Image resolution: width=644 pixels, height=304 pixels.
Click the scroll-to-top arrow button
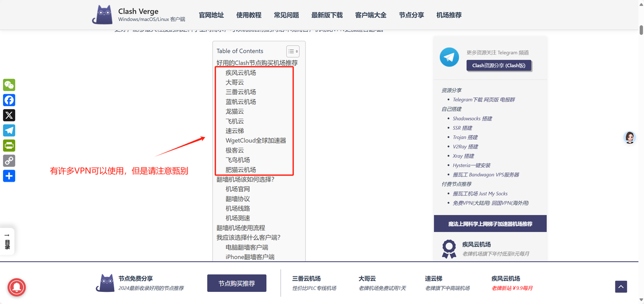tap(621, 286)
